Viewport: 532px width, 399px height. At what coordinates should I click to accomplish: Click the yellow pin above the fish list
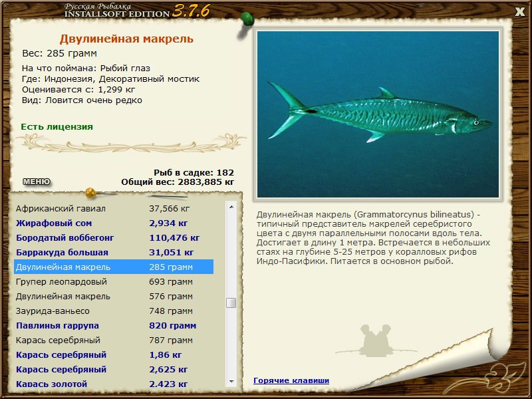[x=91, y=193]
